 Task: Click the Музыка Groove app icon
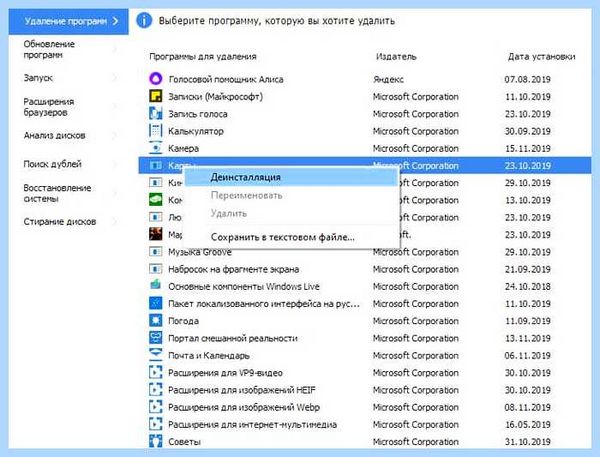[155, 252]
